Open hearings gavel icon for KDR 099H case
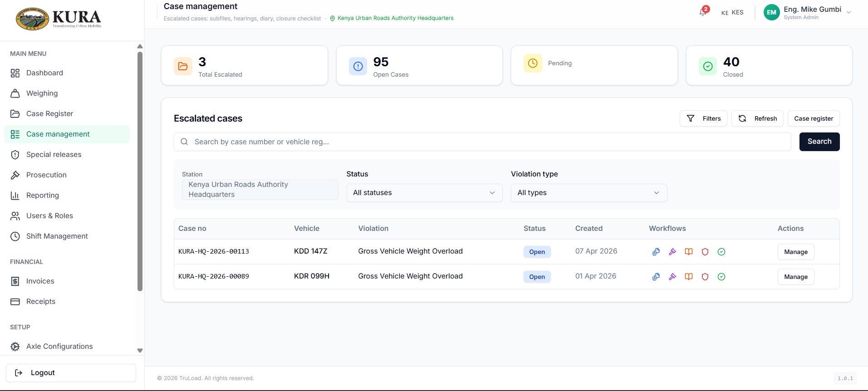Image resolution: width=868 pixels, height=391 pixels. (x=672, y=277)
